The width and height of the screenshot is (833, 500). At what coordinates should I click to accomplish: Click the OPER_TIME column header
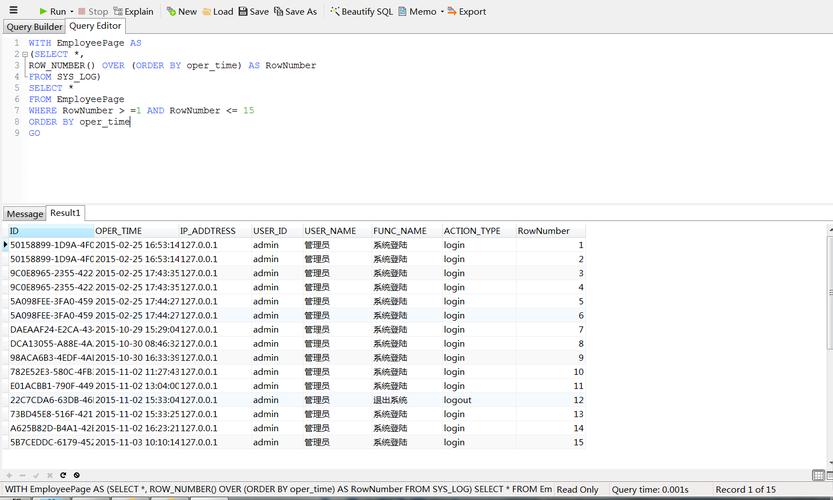[119, 231]
